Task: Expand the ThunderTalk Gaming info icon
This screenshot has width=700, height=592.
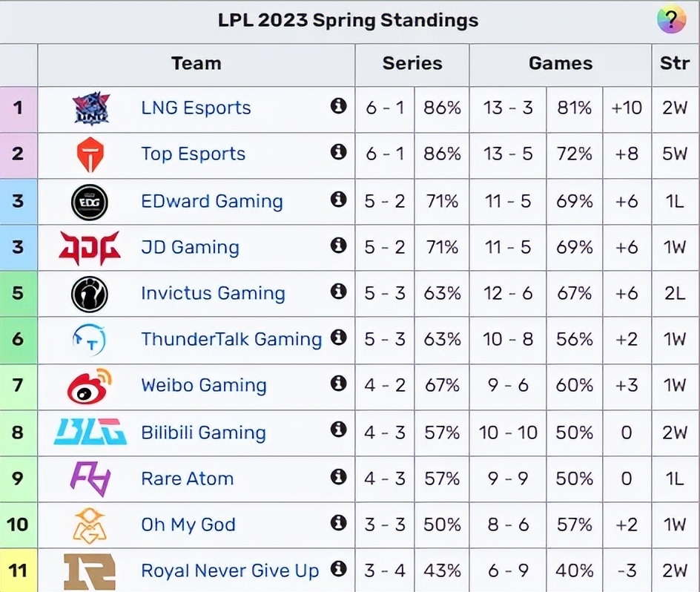Action: 339,338
